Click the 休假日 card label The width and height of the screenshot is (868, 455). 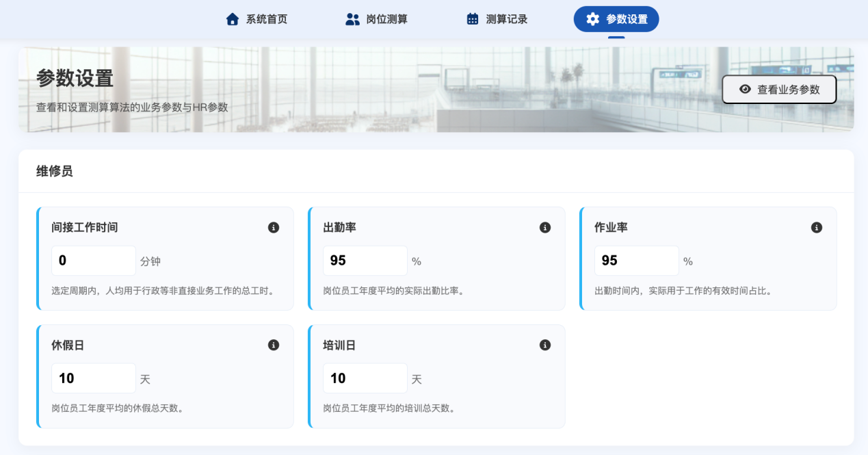pyautogui.click(x=68, y=346)
